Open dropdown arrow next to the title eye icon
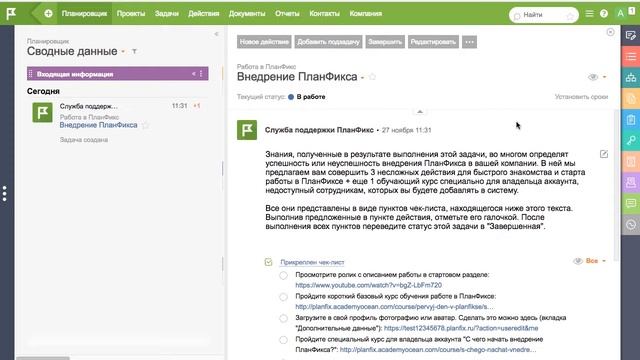This screenshot has height=360, width=640. (x=604, y=77)
